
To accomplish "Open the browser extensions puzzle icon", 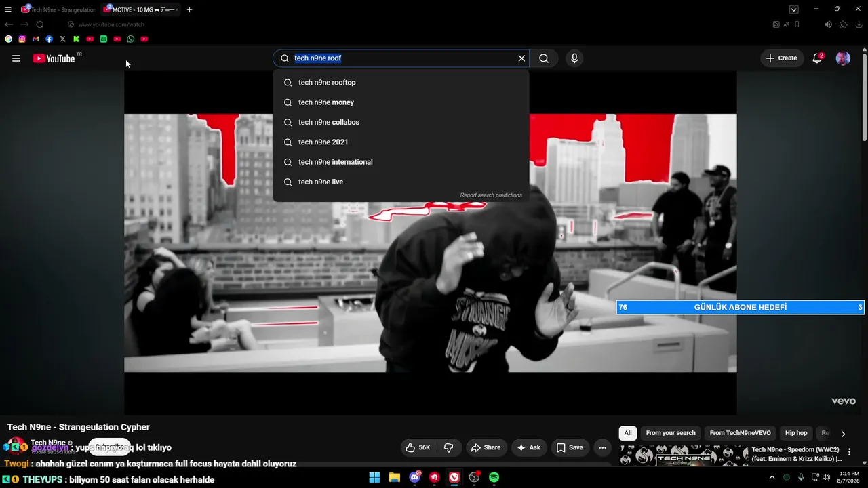I will pyautogui.click(x=844, y=24).
